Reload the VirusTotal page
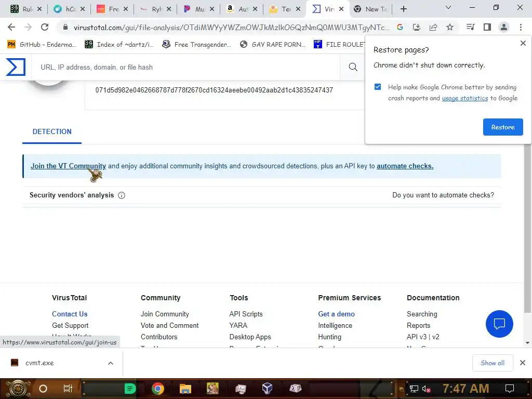 point(45,27)
